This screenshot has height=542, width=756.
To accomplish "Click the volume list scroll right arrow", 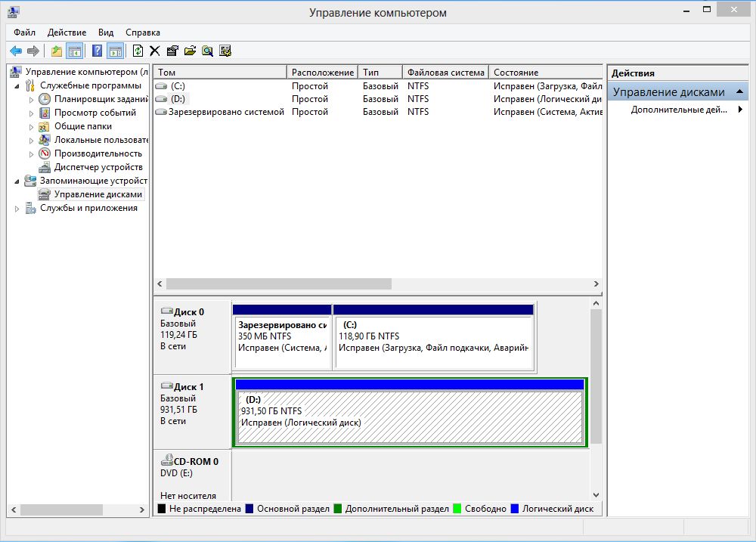I will [596, 284].
